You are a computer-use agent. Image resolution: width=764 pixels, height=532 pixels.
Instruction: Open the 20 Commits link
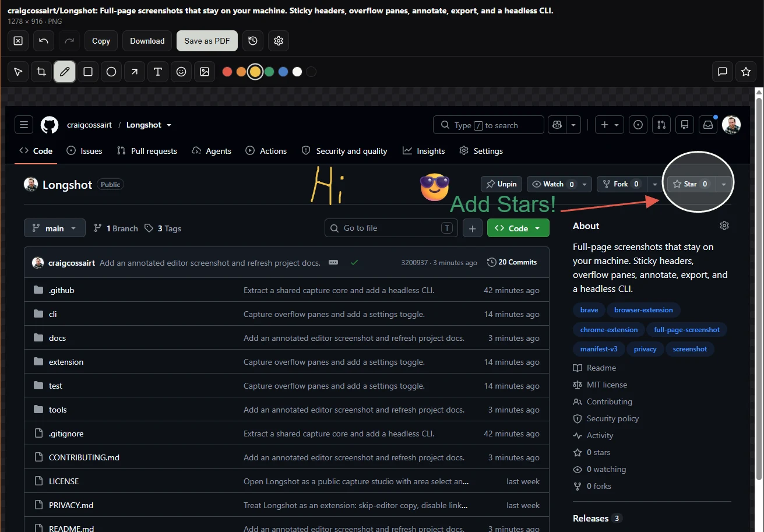(x=512, y=262)
